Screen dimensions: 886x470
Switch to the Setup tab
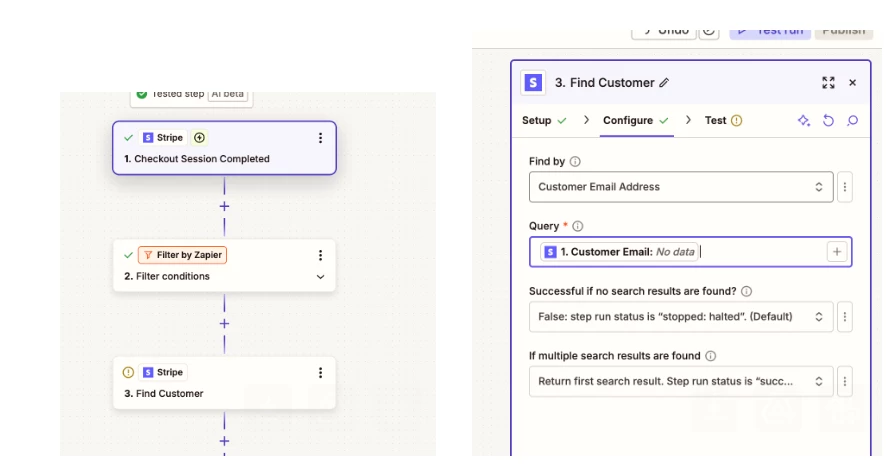pyautogui.click(x=544, y=120)
